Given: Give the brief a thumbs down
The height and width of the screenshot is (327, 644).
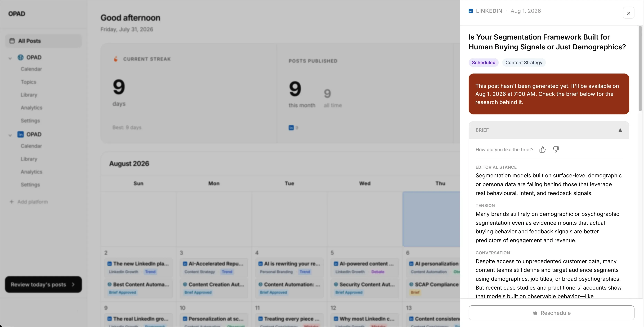Looking at the screenshot, I should click(x=556, y=149).
